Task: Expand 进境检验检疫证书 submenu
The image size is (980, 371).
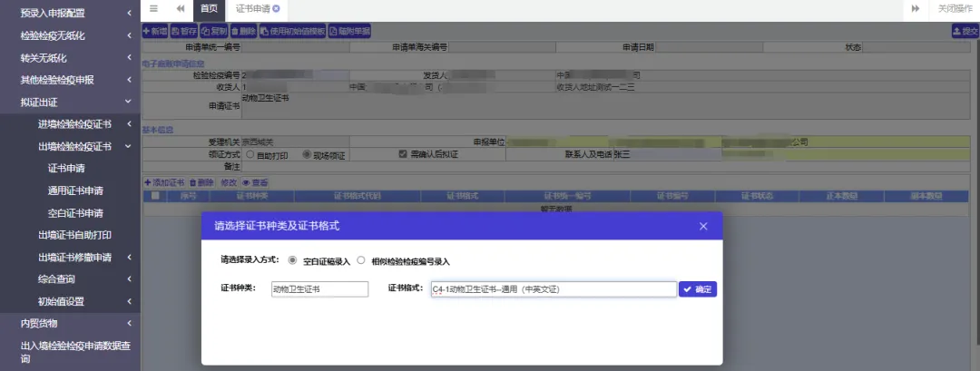Action: coord(70,123)
